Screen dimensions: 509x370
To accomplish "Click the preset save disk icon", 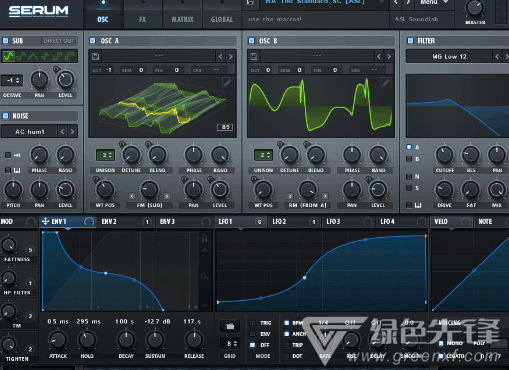I will click(250, 2).
